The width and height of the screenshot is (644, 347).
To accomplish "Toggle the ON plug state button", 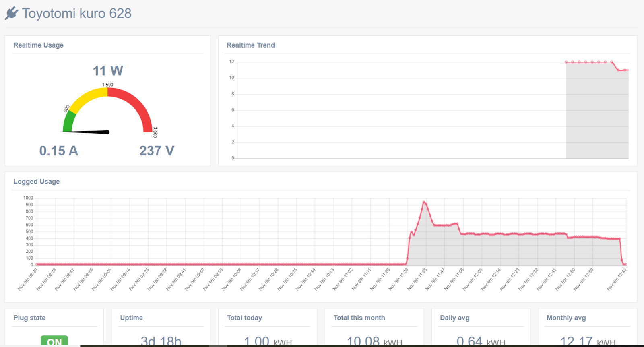I will [54, 341].
